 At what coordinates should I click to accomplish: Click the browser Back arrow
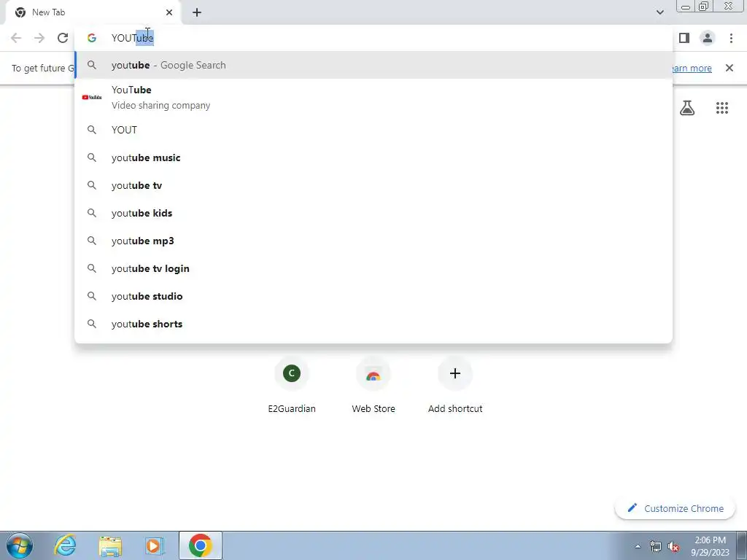(x=16, y=38)
